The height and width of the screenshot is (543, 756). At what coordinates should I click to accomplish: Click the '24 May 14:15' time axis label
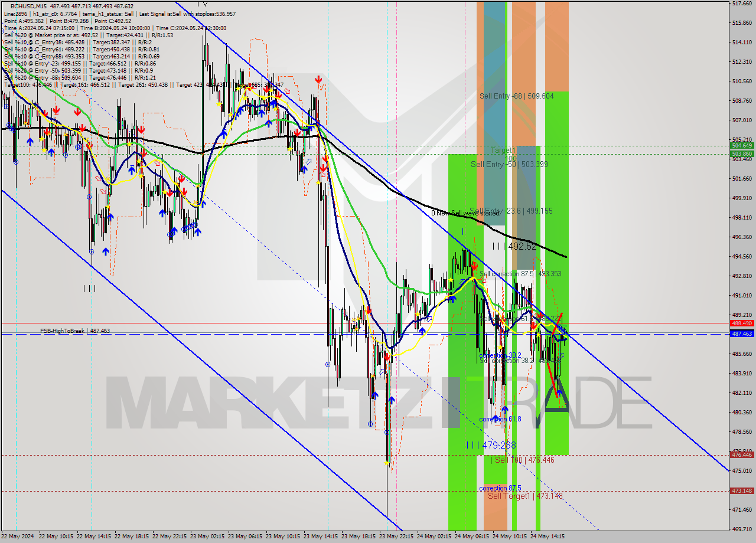pyautogui.click(x=548, y=537)
